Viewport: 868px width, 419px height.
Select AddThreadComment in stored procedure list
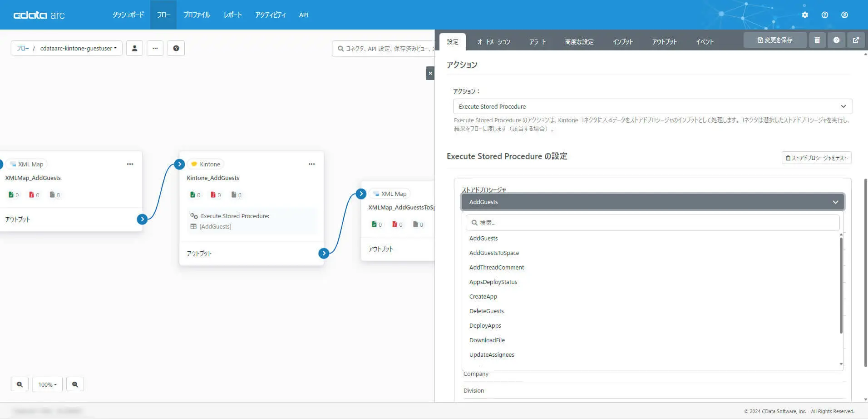tap(497, 267)
